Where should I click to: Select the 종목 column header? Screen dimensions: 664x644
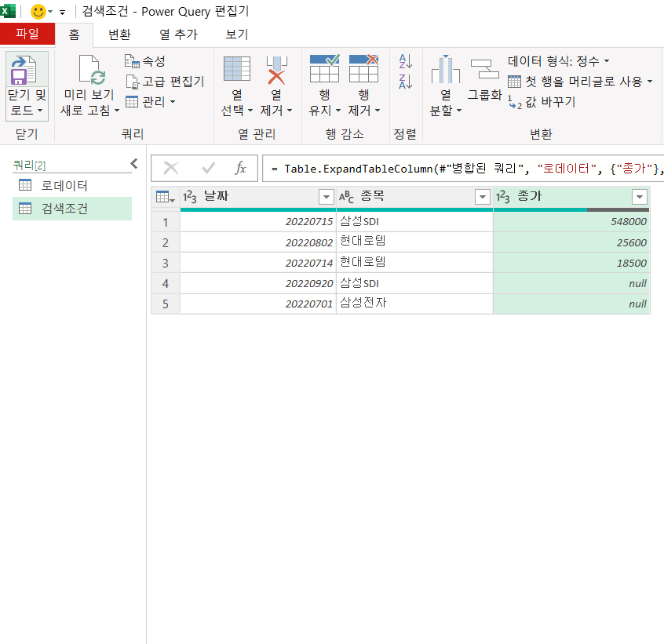tap(414, 197)
